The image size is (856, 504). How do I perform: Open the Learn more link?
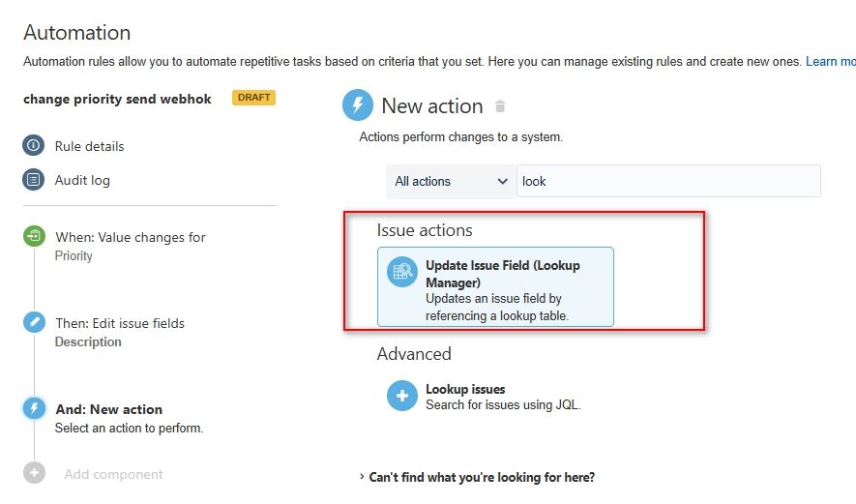830,61
